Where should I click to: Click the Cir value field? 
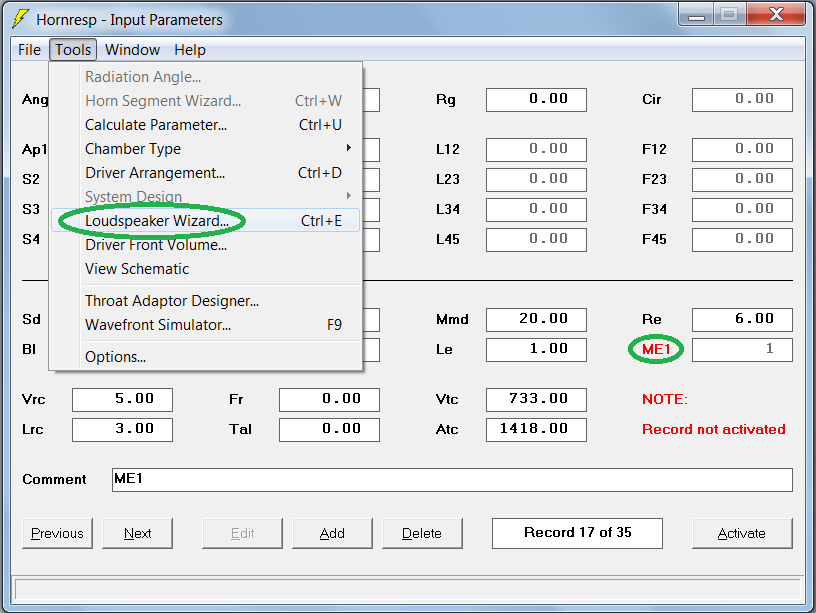(x=742, y=99)
